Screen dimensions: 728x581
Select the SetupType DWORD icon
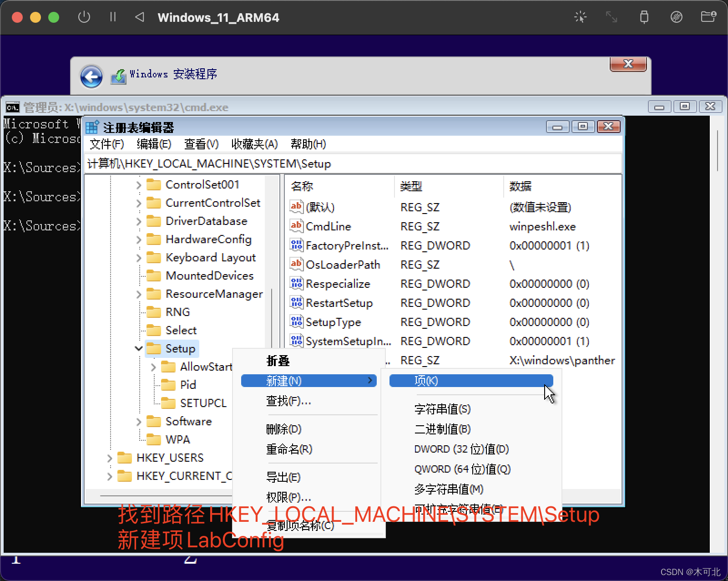296,321
